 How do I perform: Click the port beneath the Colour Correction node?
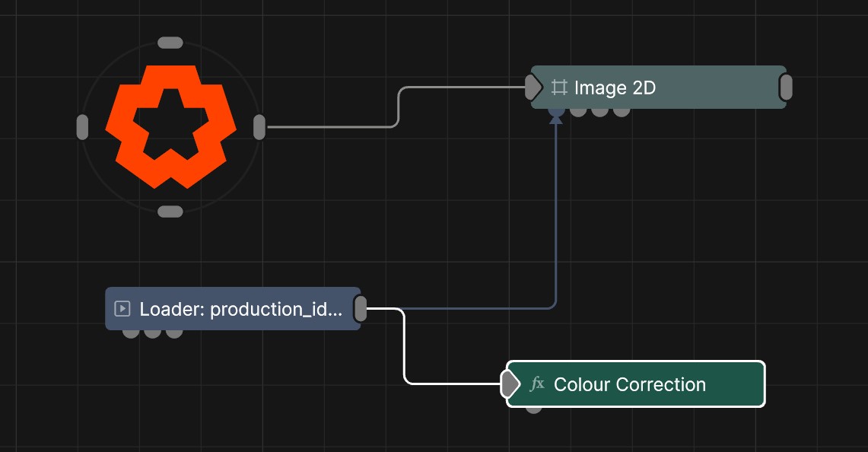(x=534, y=409)
